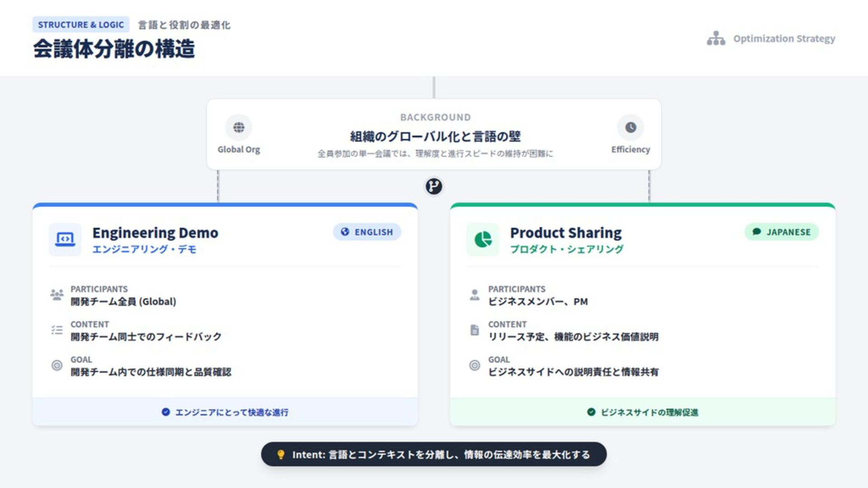Viewport: 868px width, 488px height.
Task: Click the lightbulb icon in Intent banner
Action: point(281,455)
